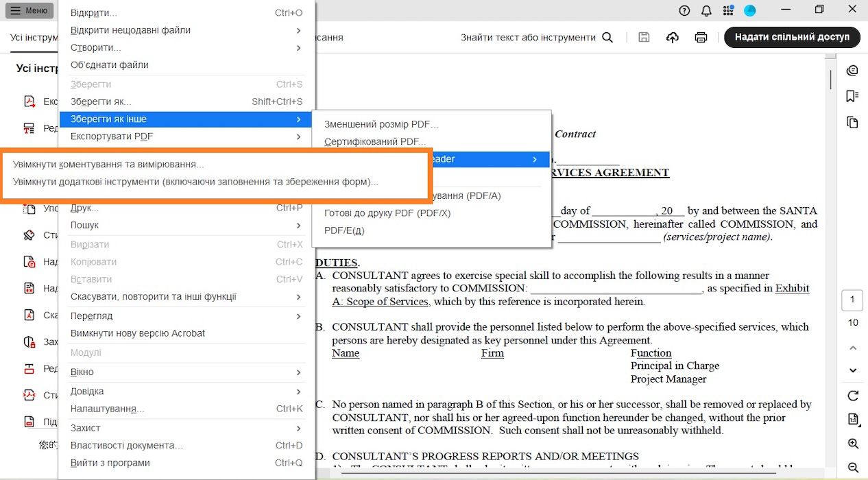Expand 'Скасувати, повторити та інші функції' arrow
This screenshot has height=480, width=868.
tap(298, 297)
